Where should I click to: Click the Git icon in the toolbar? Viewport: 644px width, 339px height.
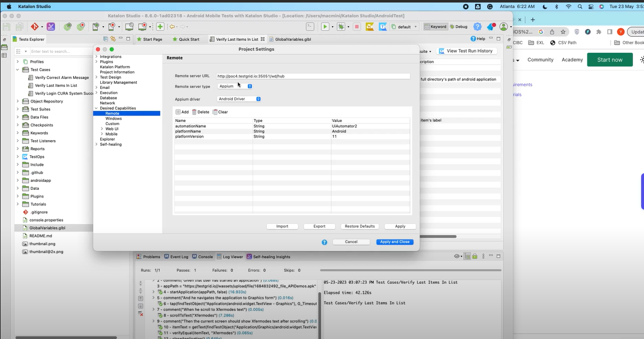coord(35,27)
